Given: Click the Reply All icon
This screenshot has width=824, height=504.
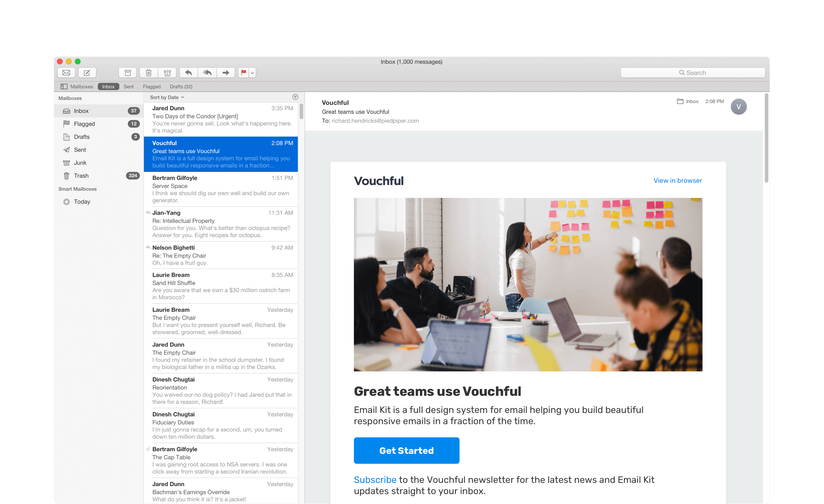Looking at the screenshot, I should click(x=207, y=73).
